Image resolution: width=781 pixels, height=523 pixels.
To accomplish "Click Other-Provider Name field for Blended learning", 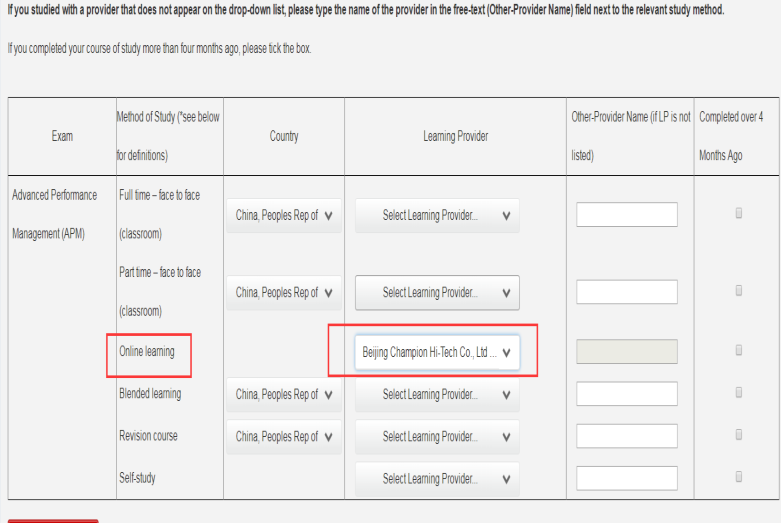I will [x=627, y=394].
